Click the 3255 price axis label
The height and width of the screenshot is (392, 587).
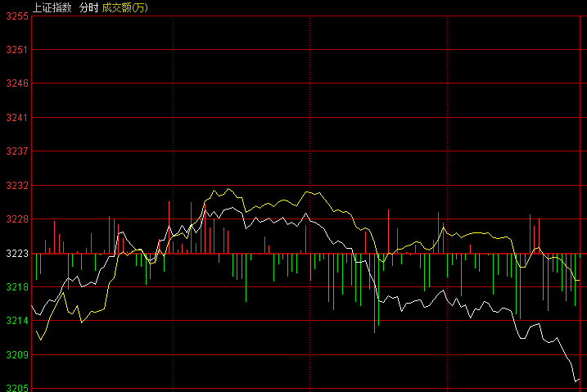coord(17,16)
